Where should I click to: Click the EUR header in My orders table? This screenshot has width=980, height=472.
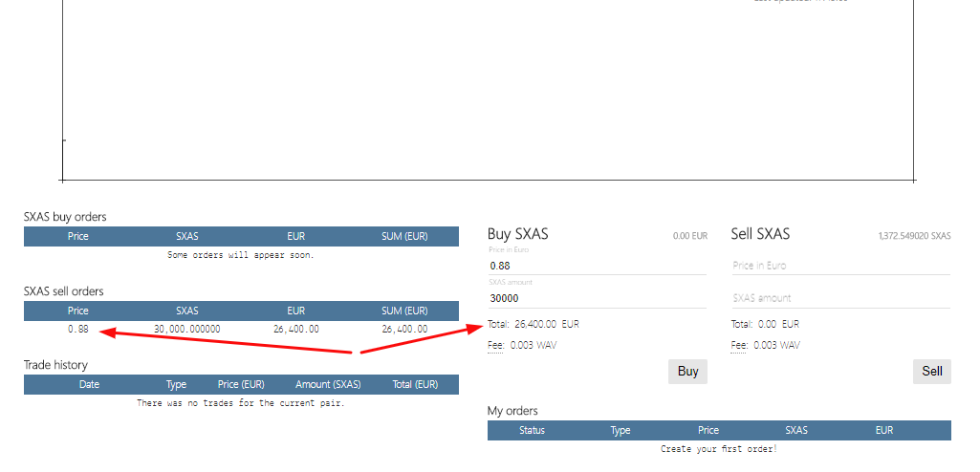point(884,430)
